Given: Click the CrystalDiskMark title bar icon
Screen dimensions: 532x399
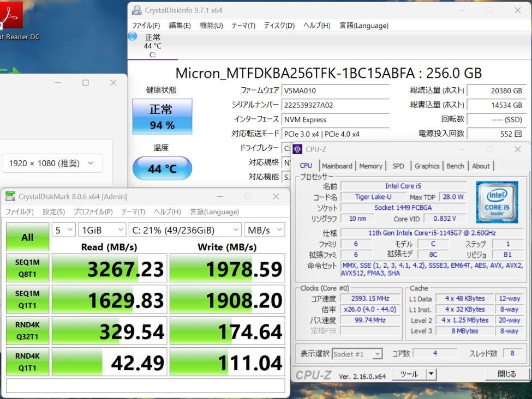Looking at the screenshot, I should point(9,196).
